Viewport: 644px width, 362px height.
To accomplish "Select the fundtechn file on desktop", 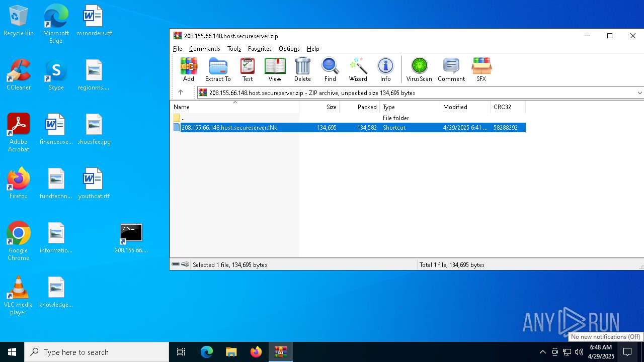I will coord(56,184).
